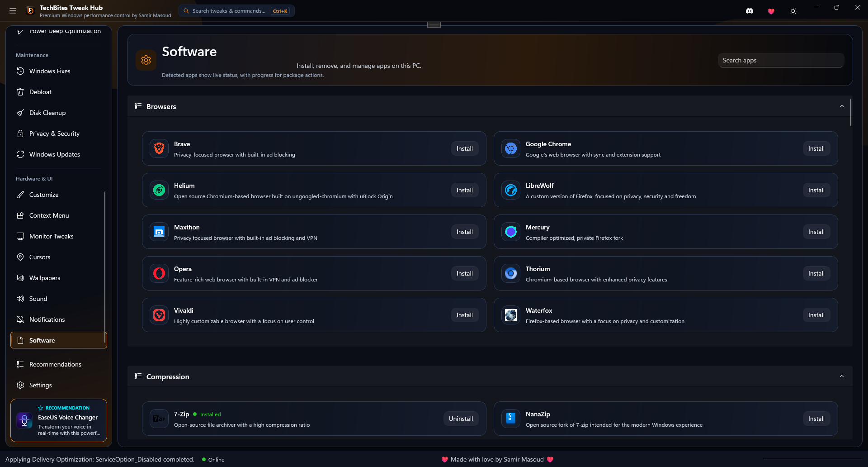Click the Search tweaks & commands box
Image resolution: width=868 pixels, height=467 pixels.
(x=236, y=11)
